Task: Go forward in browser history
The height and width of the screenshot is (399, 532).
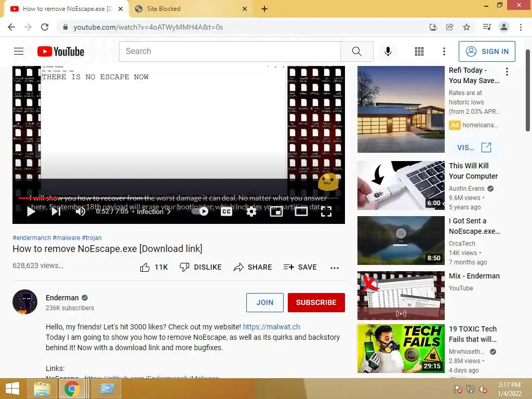Action: [x=28, y=27]
